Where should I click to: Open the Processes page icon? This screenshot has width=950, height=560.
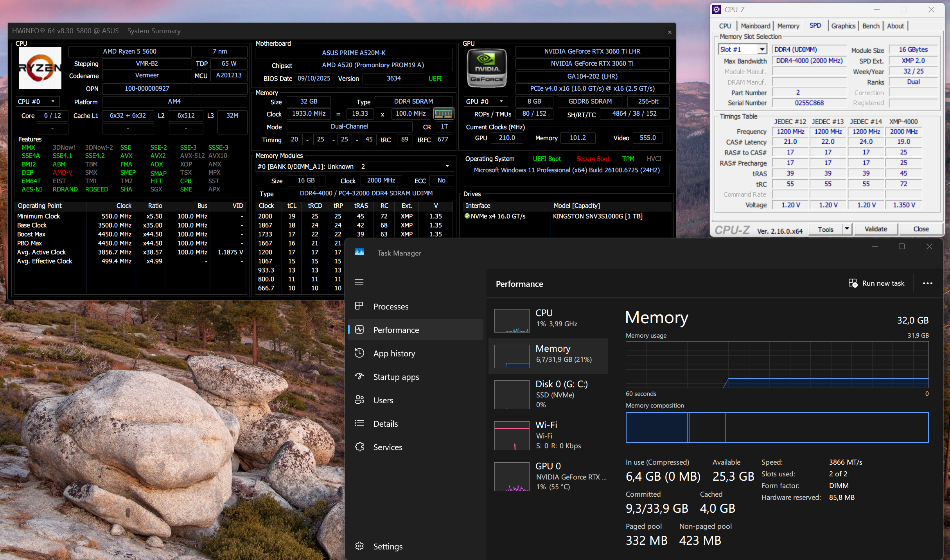359,306
